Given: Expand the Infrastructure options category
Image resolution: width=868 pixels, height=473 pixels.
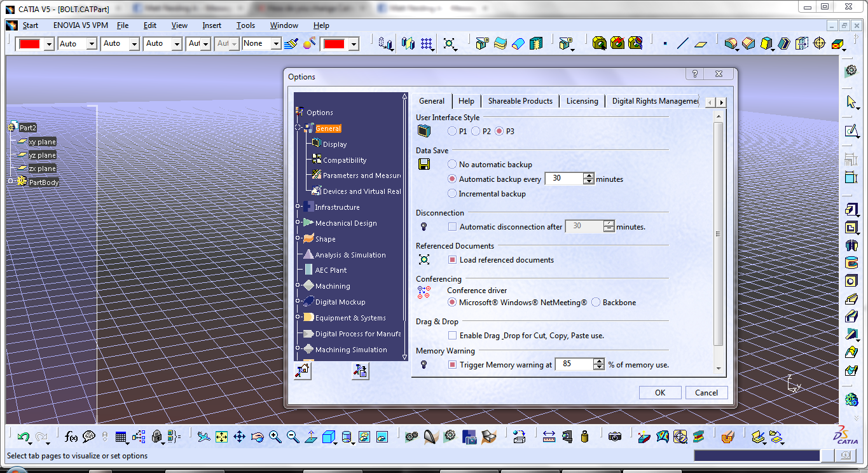Looking at the screenshot, I should click(298, 207).
